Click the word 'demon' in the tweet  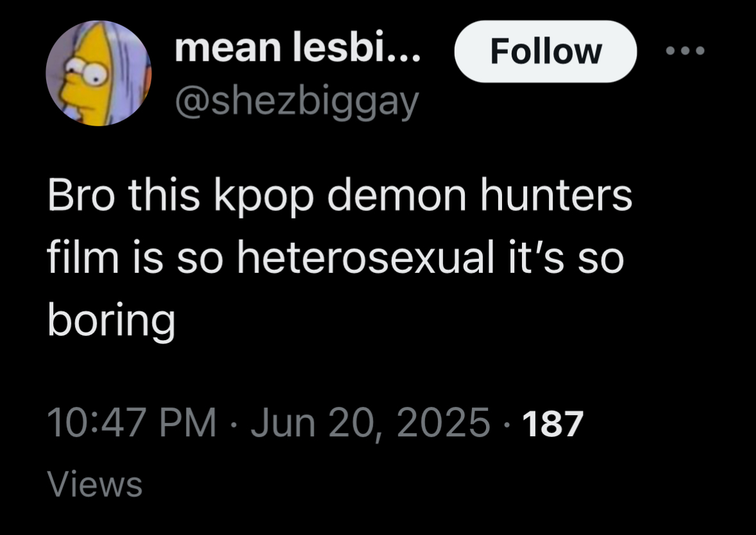coord(397,195)
